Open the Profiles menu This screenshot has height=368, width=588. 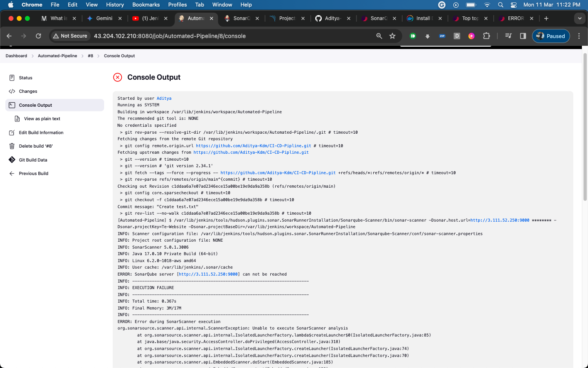coord(178,5)
